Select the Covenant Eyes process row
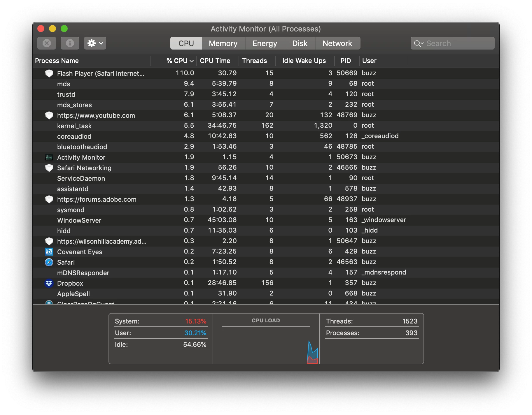532x415 pixels. (266, 252)
